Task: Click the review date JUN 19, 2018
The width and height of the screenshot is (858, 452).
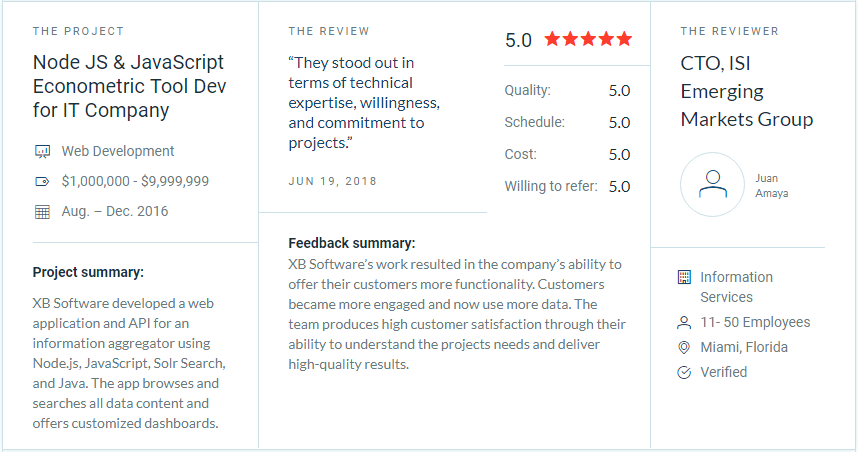Action: pyautogui.click(x=333, y=182)
